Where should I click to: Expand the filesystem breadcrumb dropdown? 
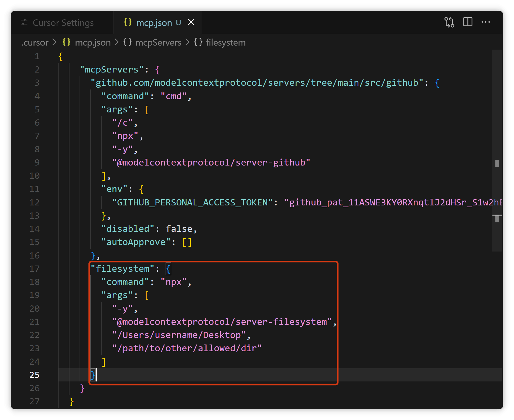click(226, 43)
